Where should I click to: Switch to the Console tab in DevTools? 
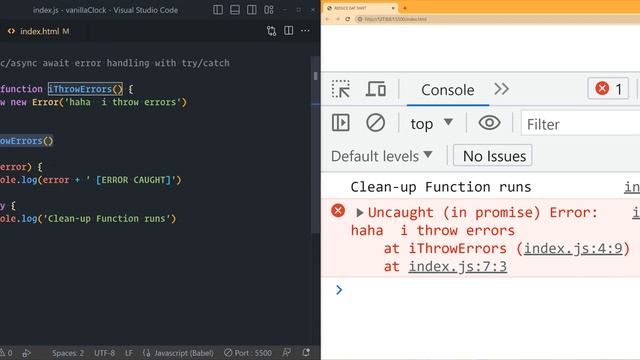tap(448, 90)
